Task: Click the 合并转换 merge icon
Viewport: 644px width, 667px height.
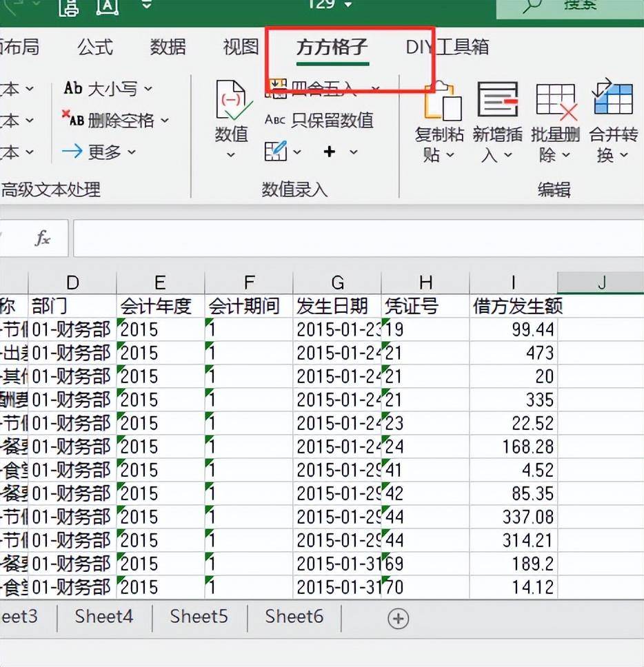Action: point(613,98)
